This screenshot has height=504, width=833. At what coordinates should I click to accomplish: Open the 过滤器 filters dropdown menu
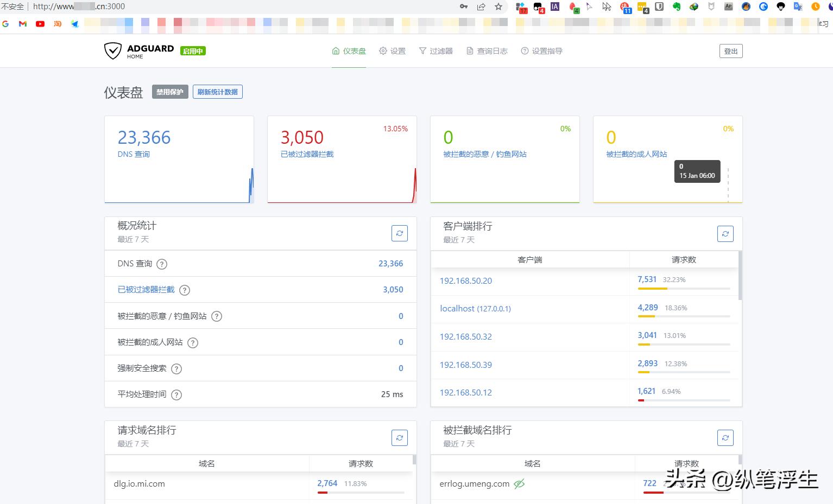coord(436,50)
